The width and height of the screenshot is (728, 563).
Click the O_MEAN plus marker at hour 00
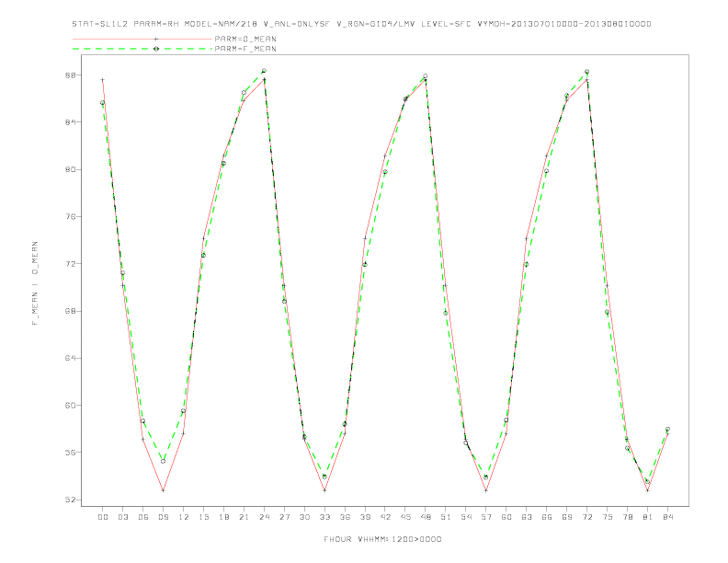click(103, 80)
